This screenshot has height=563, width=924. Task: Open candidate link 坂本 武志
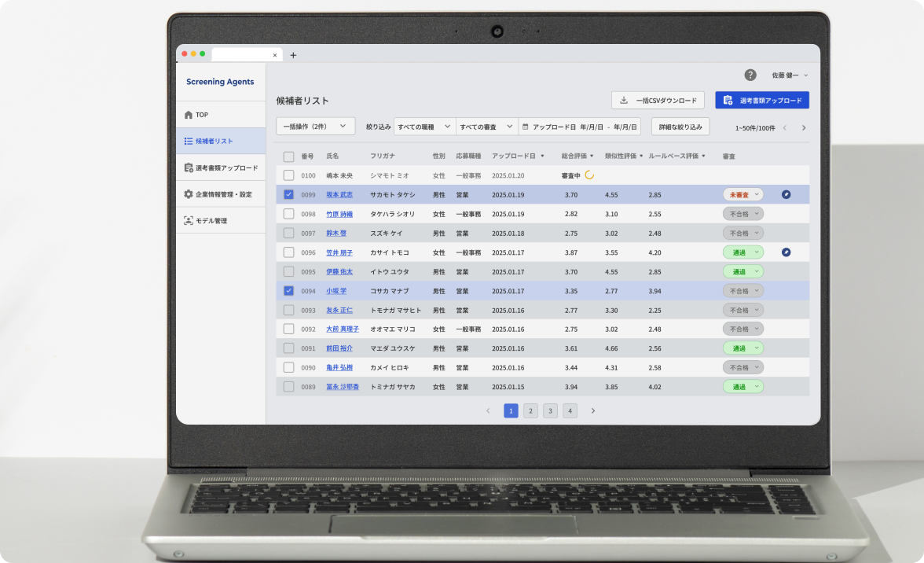click(x=339, y=194)
